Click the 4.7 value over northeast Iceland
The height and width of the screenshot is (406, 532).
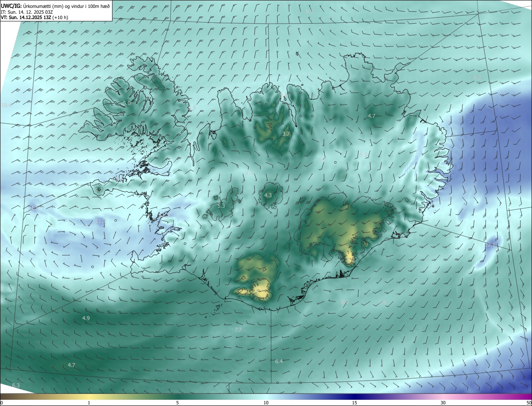tap(372, 116)
